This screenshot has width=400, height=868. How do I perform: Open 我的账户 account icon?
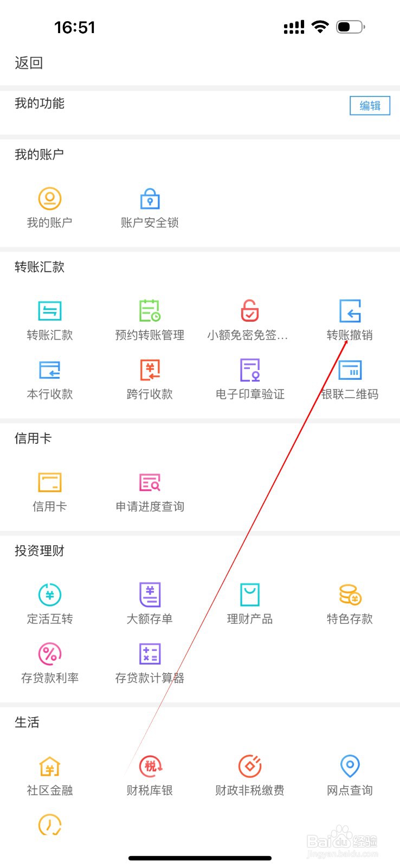click(x=49, y=199)
